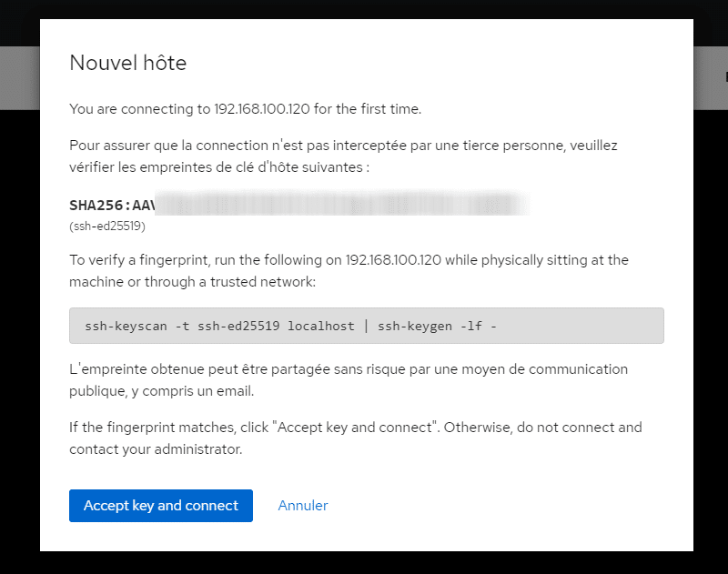Image resolution: width=728 pixels, height=574 pixels.
Task: Click the 'Pour assurer que la connection' paragraph
Action: [343, 156]
